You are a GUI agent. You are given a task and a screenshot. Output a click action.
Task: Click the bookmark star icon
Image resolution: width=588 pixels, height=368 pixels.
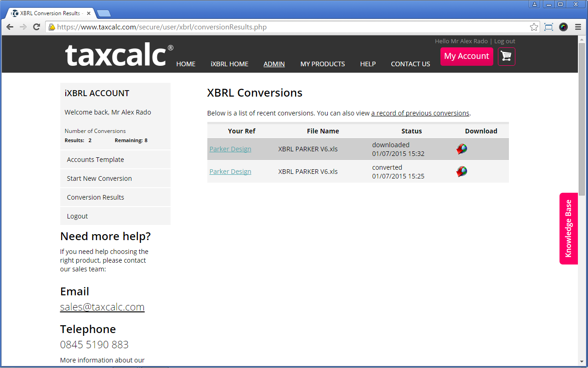coord(534,27)
